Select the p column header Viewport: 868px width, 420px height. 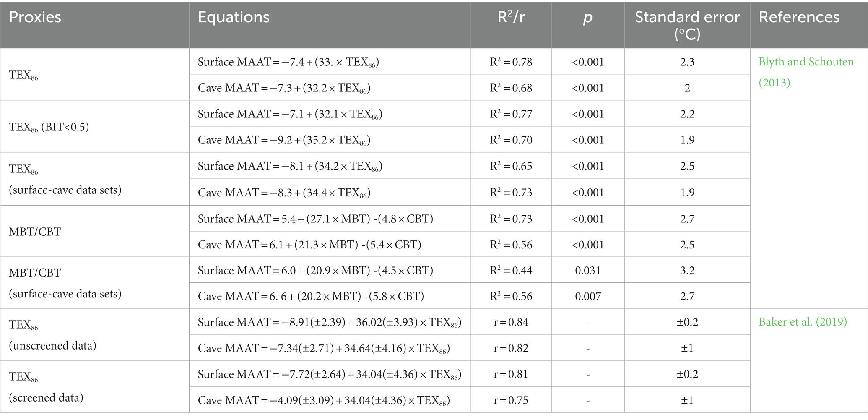click(x=588, y=18)
